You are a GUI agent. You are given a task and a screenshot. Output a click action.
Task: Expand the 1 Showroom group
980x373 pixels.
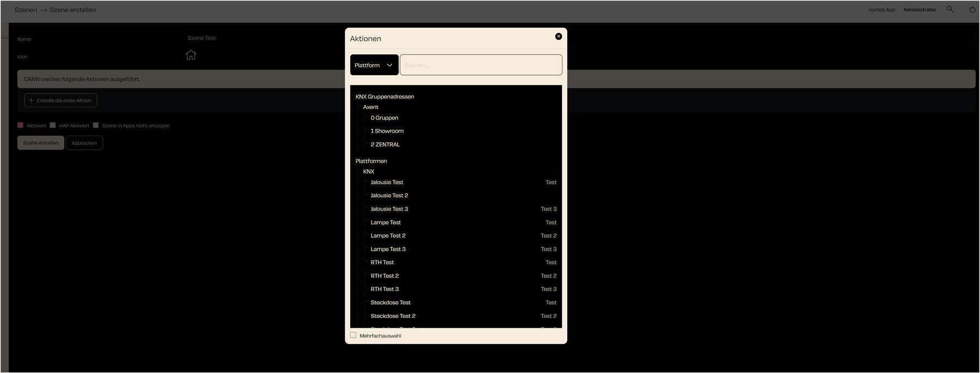(387, 131)
